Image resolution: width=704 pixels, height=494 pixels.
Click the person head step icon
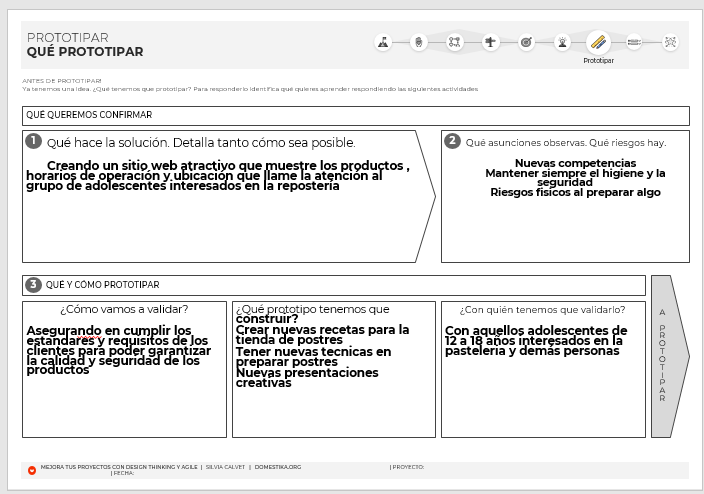(x=419, y=42)
